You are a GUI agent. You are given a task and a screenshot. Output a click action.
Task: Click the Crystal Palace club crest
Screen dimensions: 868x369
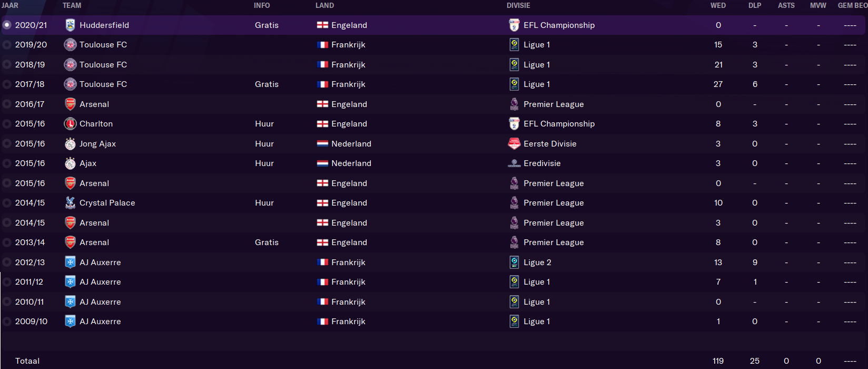tap(70, 203)
